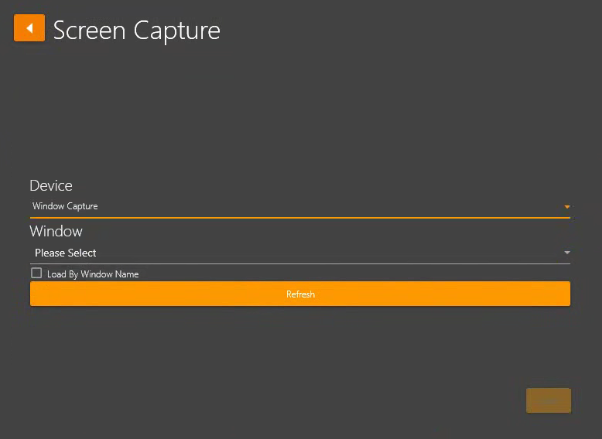This screenshot has width=602, height=439.
Task: Click the 'Load By Window Name' label text
Action: [x=92, y=274]
